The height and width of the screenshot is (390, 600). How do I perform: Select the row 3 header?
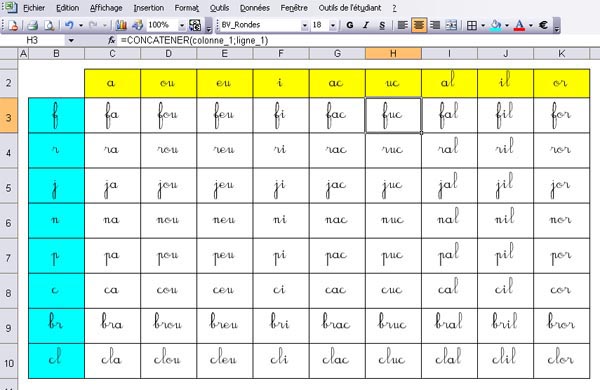pyautogui.click(x=8, y=116)
